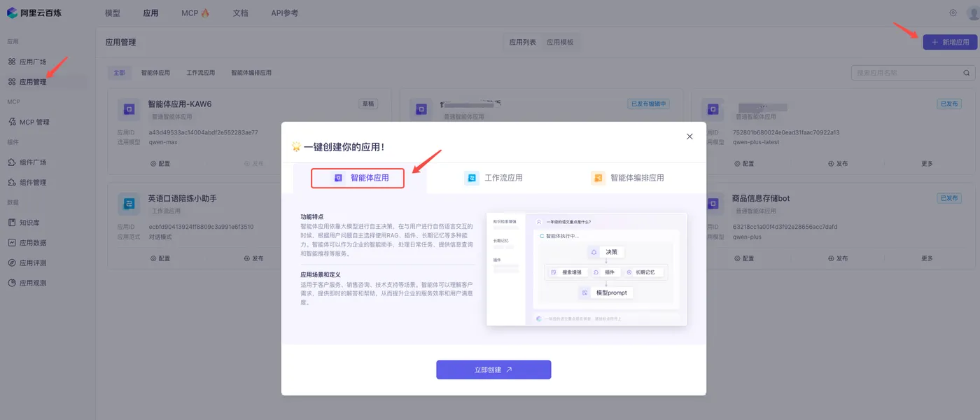Open the user avatar menu
Image resolution: width=980 pixels, height=420 pixels.
click(x=972, y=13)
